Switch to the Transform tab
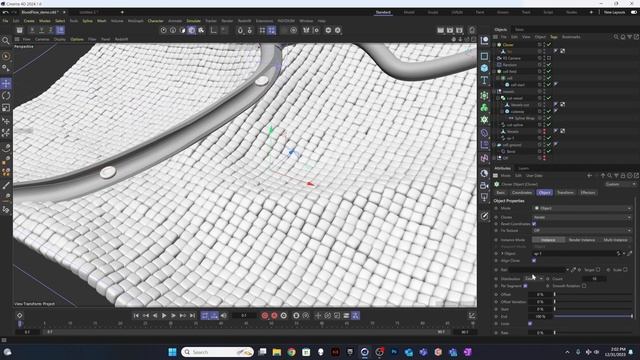640x360 pixels. (x=565, y=193)
